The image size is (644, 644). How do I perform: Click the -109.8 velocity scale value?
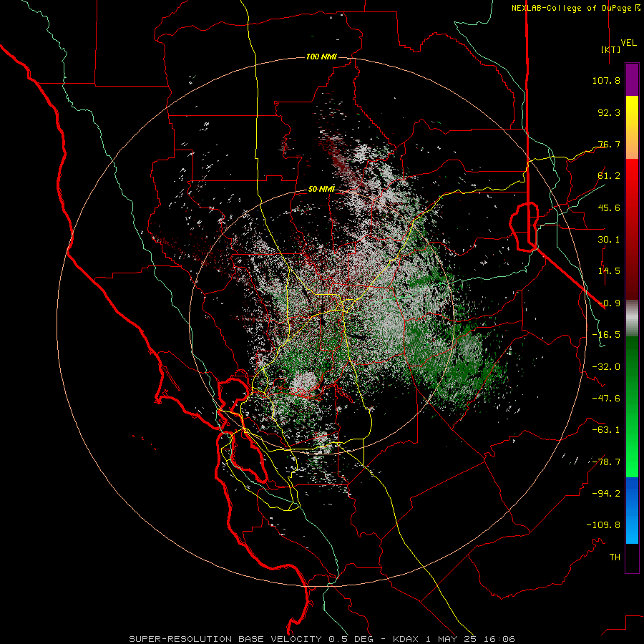603,525
